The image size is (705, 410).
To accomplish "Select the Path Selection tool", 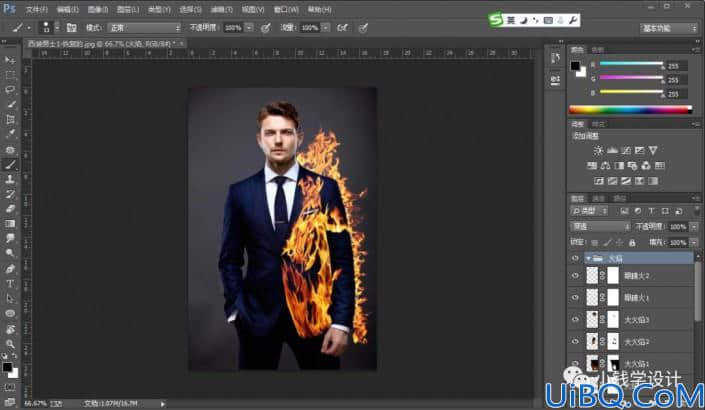I will [x=10, y=299].
